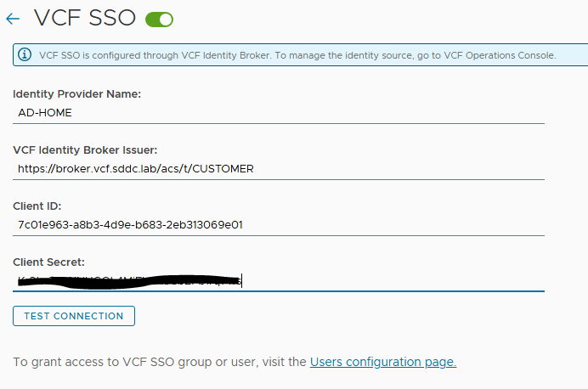
Task: Click the Client ID label
Action: [x=37, y=206]
